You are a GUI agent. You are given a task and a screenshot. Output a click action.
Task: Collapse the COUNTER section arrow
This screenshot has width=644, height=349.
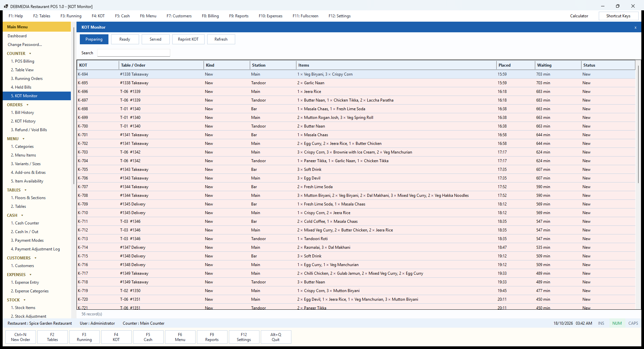tap(30, 54)
